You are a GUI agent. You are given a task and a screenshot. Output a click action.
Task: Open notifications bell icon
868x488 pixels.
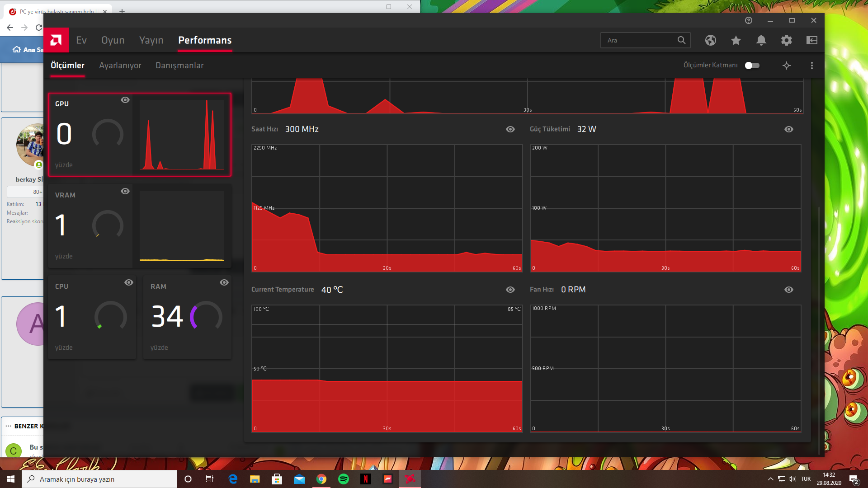click(x=761, y=40)
